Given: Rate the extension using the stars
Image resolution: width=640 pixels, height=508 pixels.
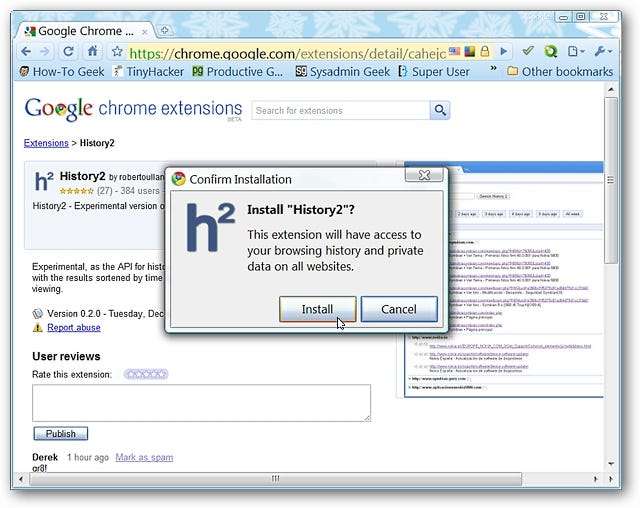Looking at the screenshot, I should coord(145,375).
